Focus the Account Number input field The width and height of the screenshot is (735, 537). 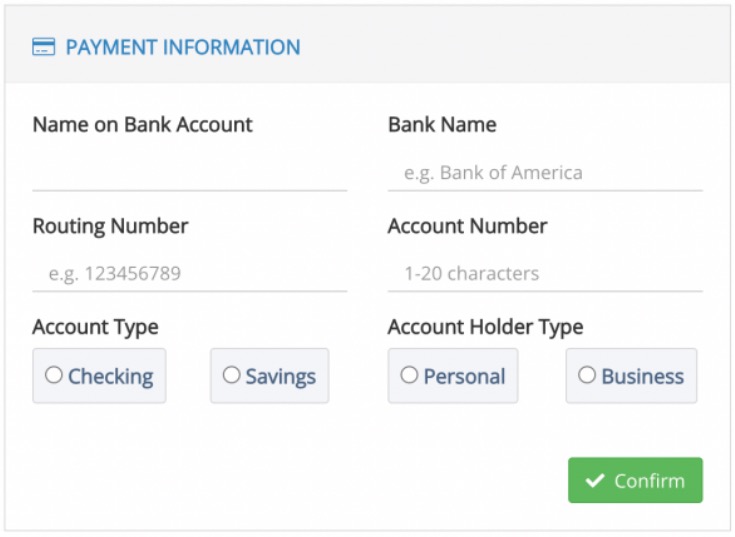[545, 273]
